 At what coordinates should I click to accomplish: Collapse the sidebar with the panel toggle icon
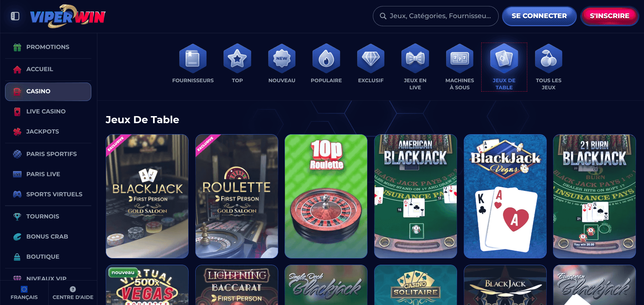coord(15,16)
